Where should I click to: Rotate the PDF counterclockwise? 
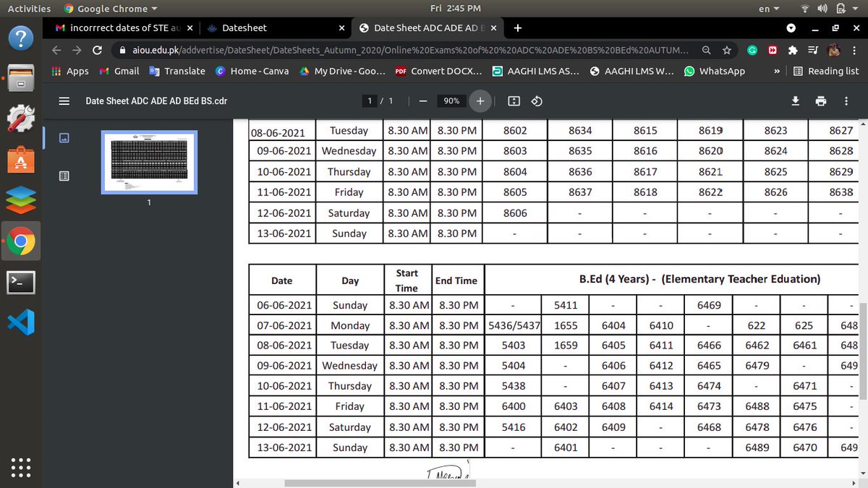(x=537, y=101)
